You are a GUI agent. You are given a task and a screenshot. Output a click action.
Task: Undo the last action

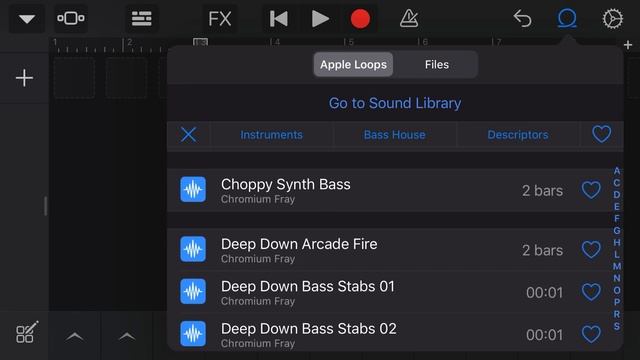coord(522,19)
